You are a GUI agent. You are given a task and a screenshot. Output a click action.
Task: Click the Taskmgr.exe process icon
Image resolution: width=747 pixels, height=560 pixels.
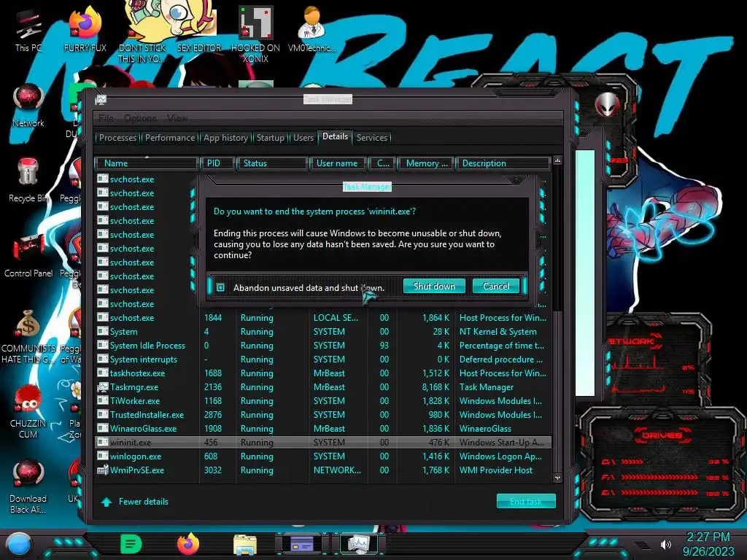pyautogui.click(x=102, y=386)
